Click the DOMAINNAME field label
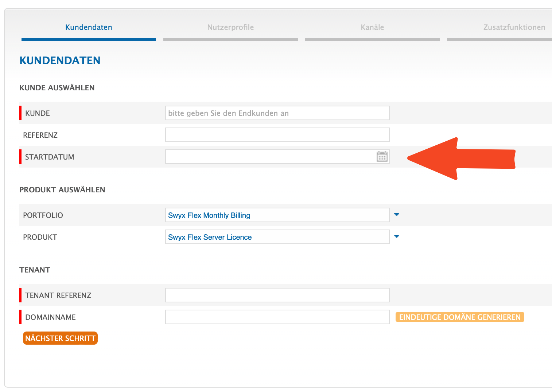This screenshot has height=392, width=552. pos(50,317)
